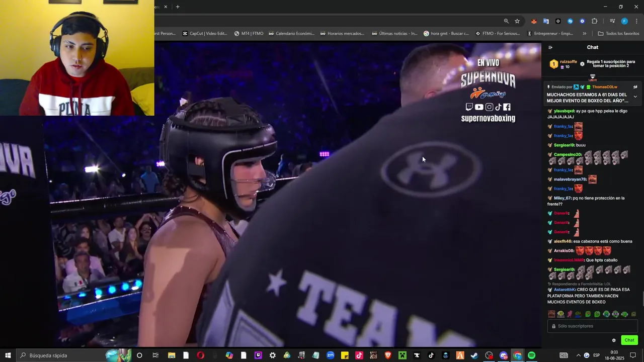Launch Opera from the taskbar
Image resolution: width=644 pixels, height=362 pixels.
(x=201, y=355)
